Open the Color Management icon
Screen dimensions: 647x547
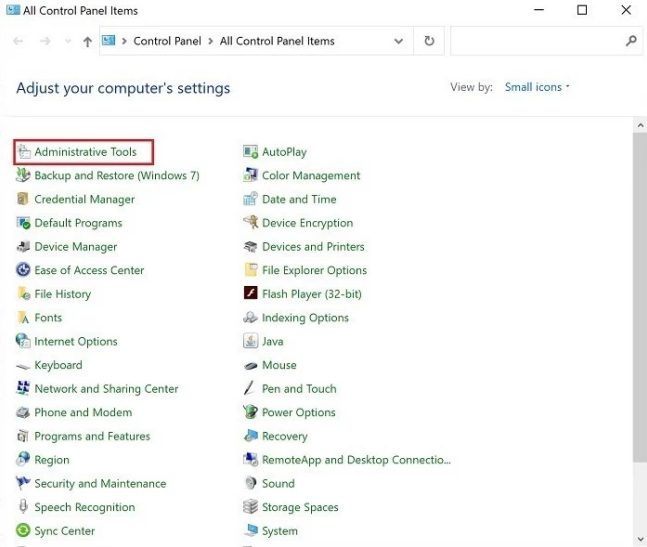pos(250,175)
